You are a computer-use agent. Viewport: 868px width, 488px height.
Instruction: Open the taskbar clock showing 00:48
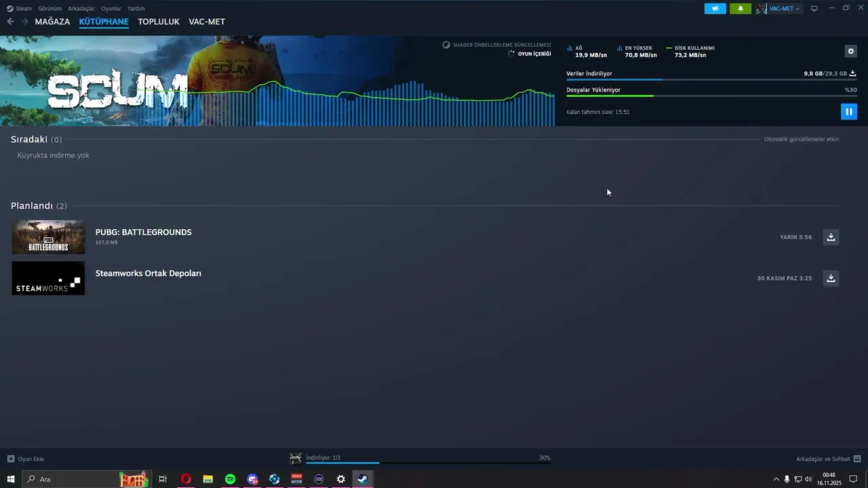(829, 479)
